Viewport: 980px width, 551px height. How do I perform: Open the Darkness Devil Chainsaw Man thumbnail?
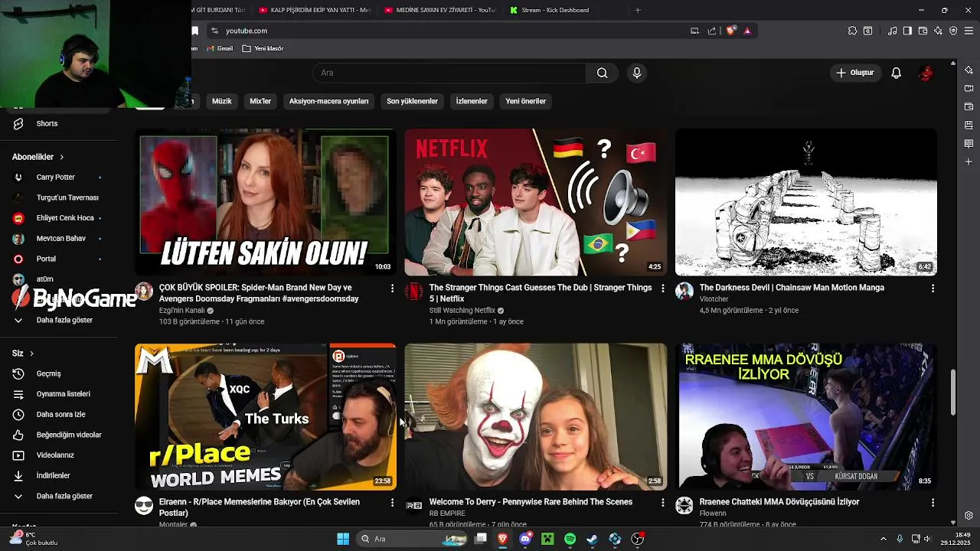click(x=805, y=202)
